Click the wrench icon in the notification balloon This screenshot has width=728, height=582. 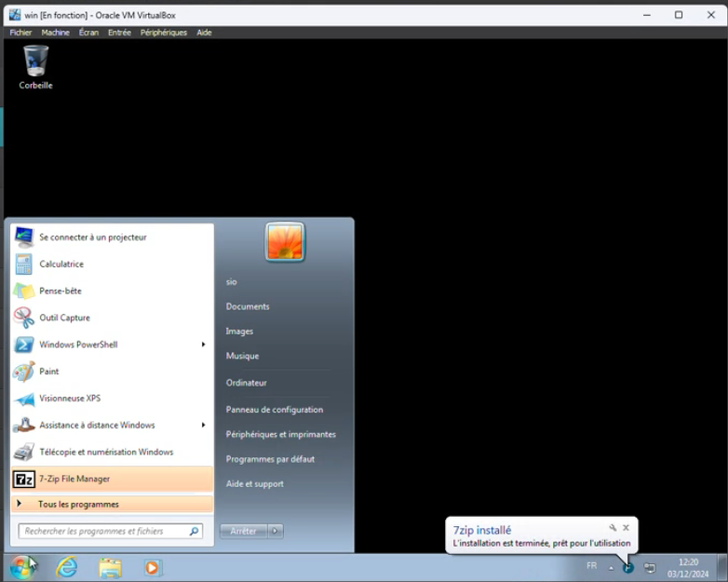[x=613, y=528]
